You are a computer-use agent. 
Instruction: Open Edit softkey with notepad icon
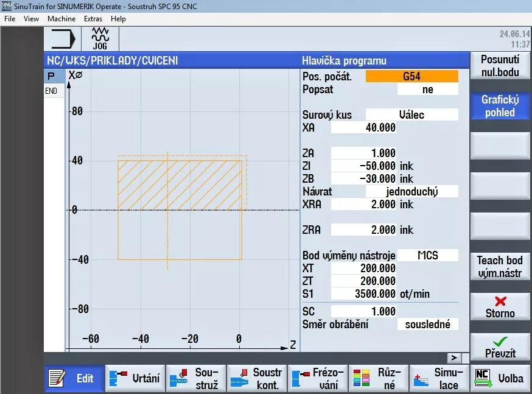click(x=74, y=378)
